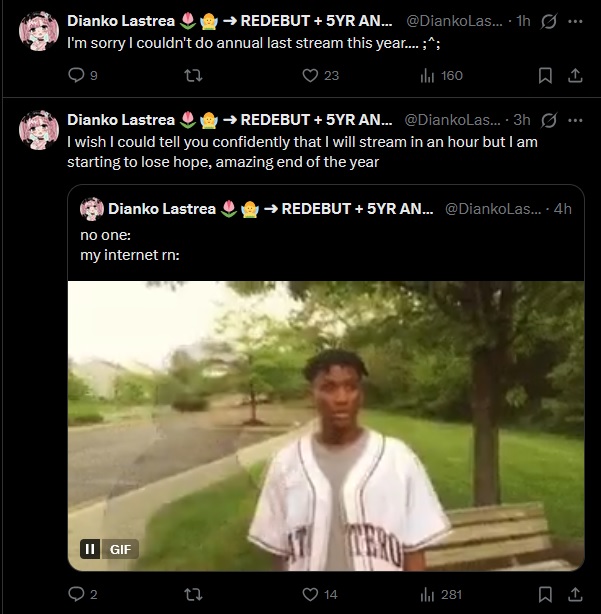Share the 'annual last stream' post
Screen dimensions: 601x614
point(575,75)
